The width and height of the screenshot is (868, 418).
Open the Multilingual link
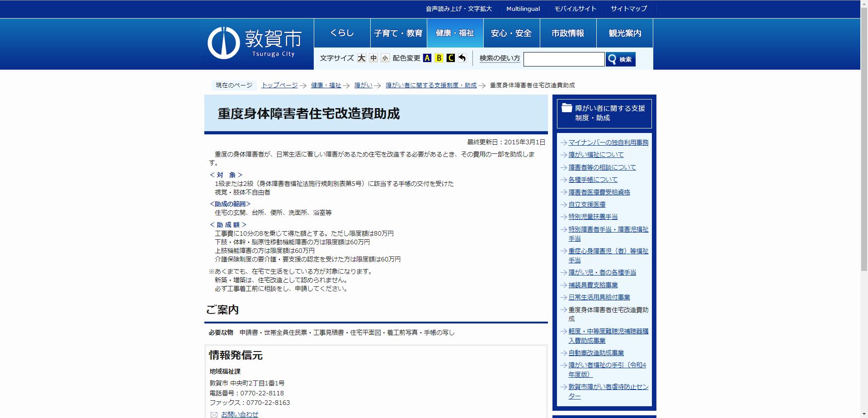click(x=523, y=9)
